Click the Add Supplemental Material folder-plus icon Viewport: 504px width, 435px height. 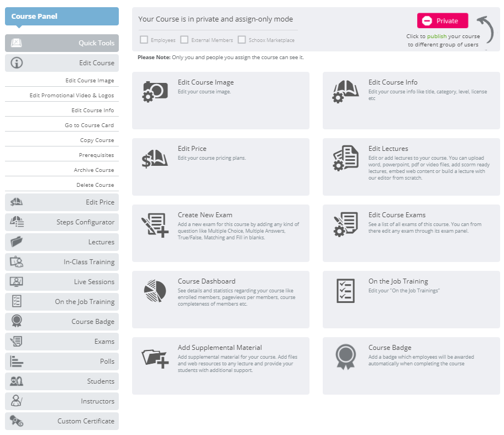155,359
